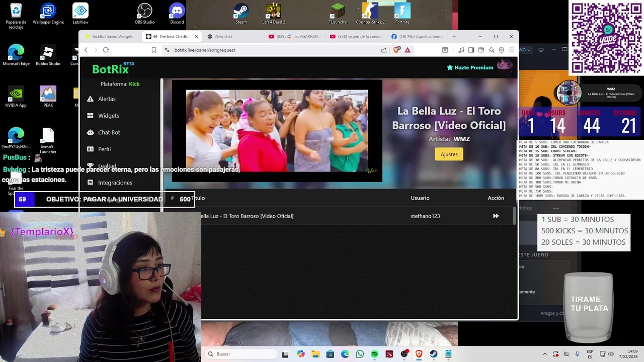The image size is (644, 362).
Task: Open Brave Wallet icon
Action: pos(481,50)
